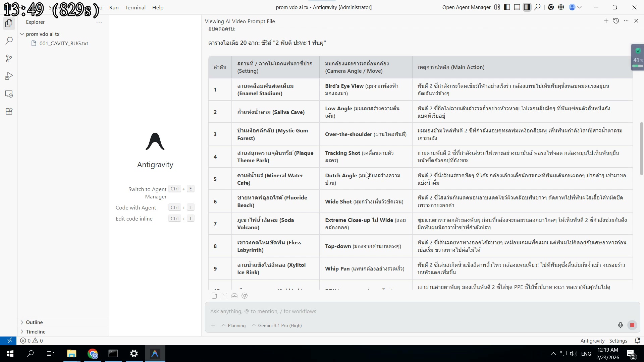Screen dimensions: 644x362
Task: Toggle the primary side bar visibility
Action: click(x=507, y=7)
